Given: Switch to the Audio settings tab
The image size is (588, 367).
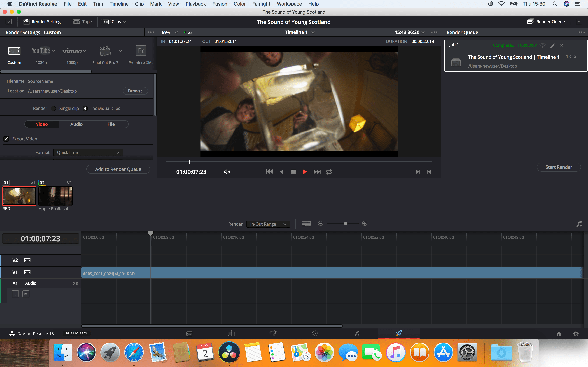Looking at the screenshot, I should click(x=76, y=124).
